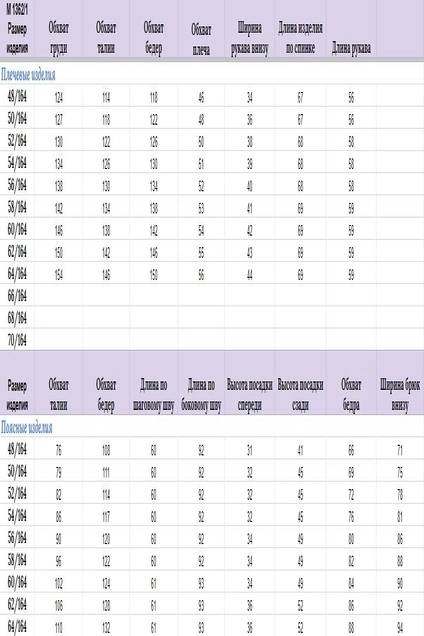
Task: Select the 'Обхват плеча' column header
Action: point(201,39)
